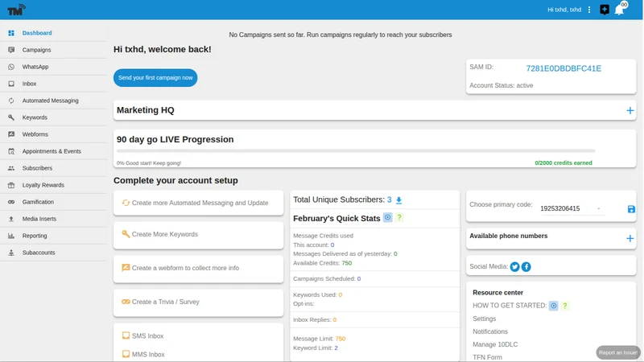Screen dimensions: 644x362
Task: Click the Dashboard grid icon
Action: coord(11,33)
